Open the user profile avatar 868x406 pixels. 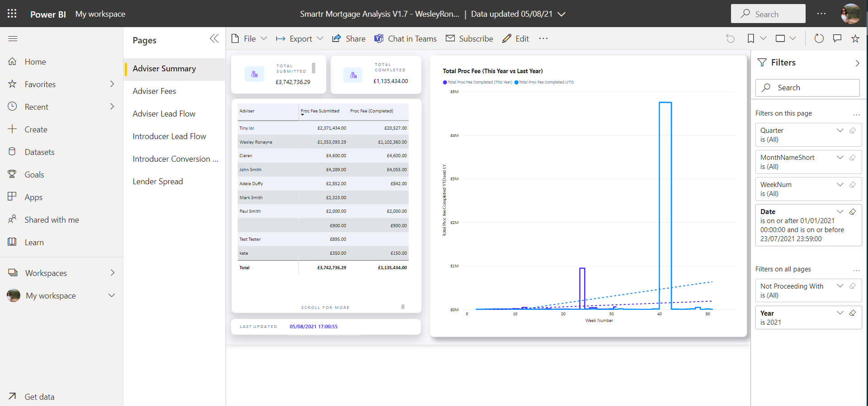pos(850,14)
